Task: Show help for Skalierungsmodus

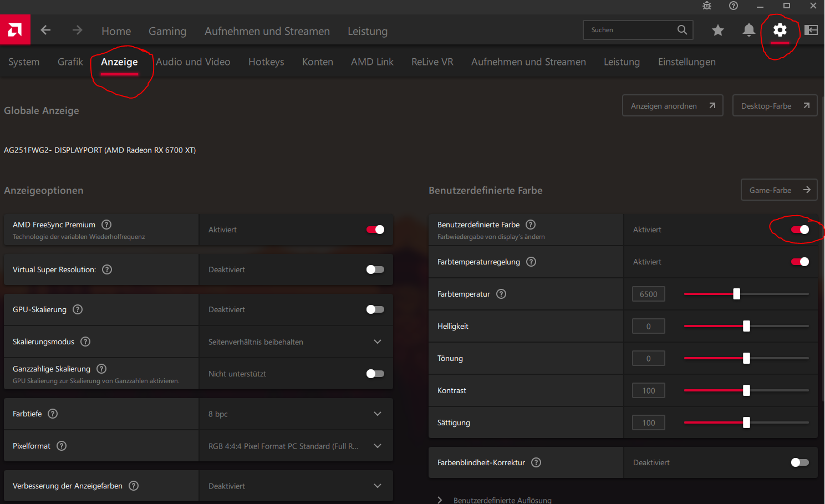Action: [85, 342]
